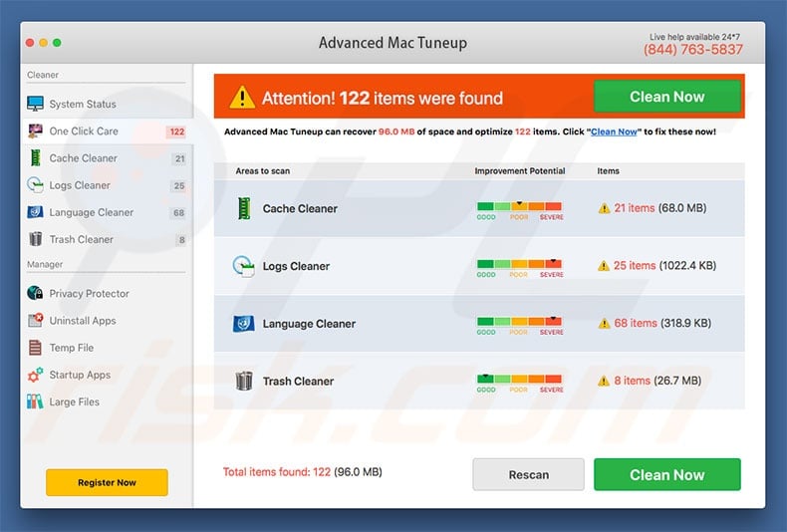Click the Rescan button
787x532 pixels.
click(529, 474)
